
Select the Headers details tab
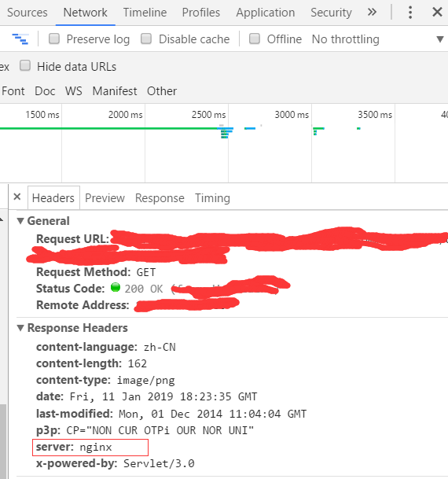point(53,198)
